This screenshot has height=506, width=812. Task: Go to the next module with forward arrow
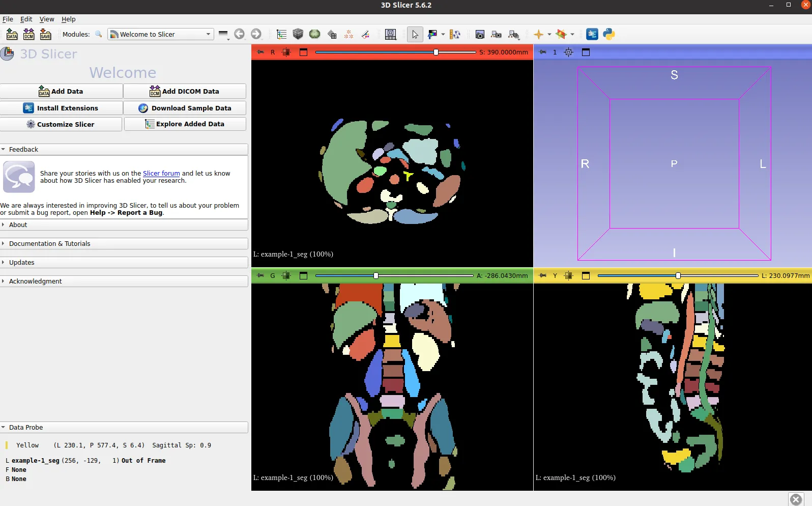click(x=256, y=34)
